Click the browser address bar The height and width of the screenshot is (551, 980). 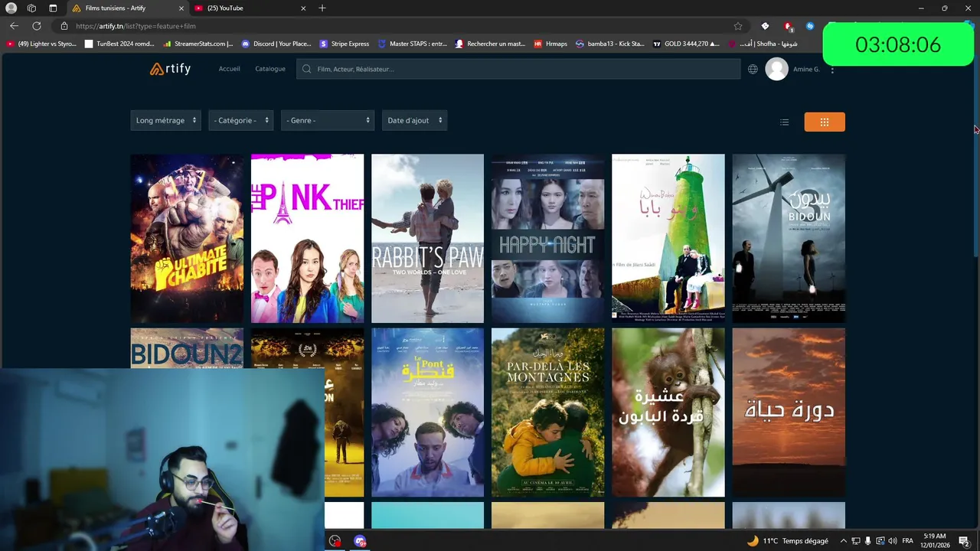coord(398,26)
